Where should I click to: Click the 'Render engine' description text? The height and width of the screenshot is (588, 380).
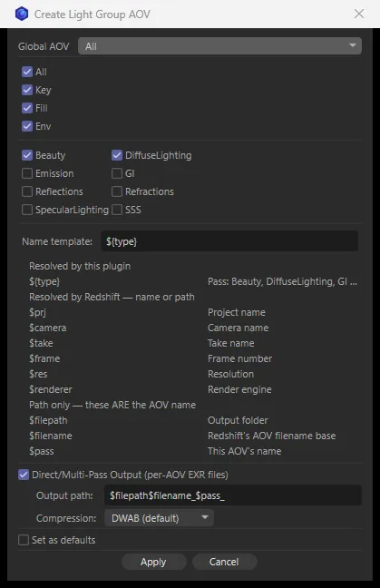[x=239, y=389]
